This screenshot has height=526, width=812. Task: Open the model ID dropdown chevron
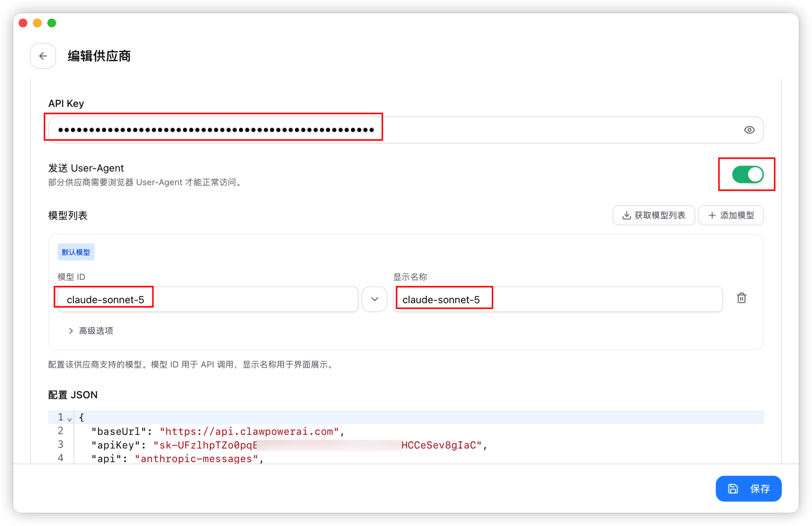pos(374,299)
